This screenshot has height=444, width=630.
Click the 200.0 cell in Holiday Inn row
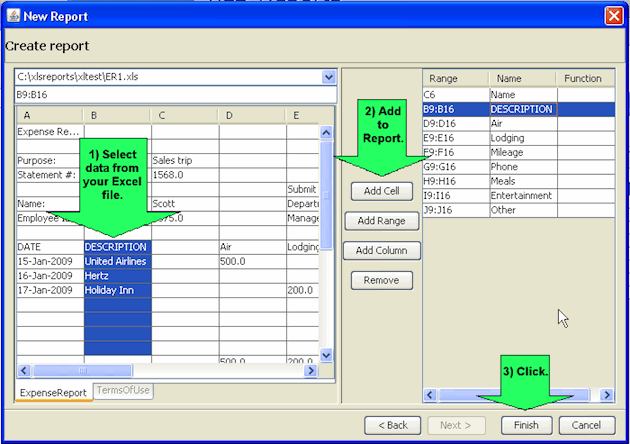click(x=303, y=291)
